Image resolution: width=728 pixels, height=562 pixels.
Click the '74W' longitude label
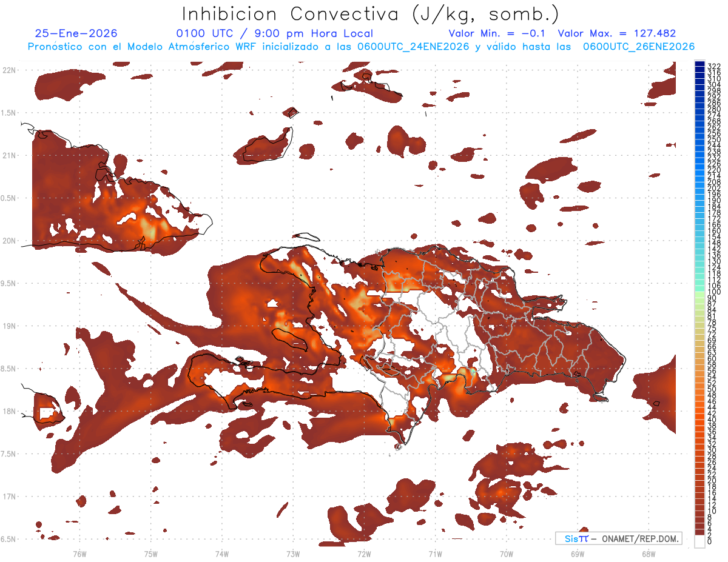click(222, 554)
